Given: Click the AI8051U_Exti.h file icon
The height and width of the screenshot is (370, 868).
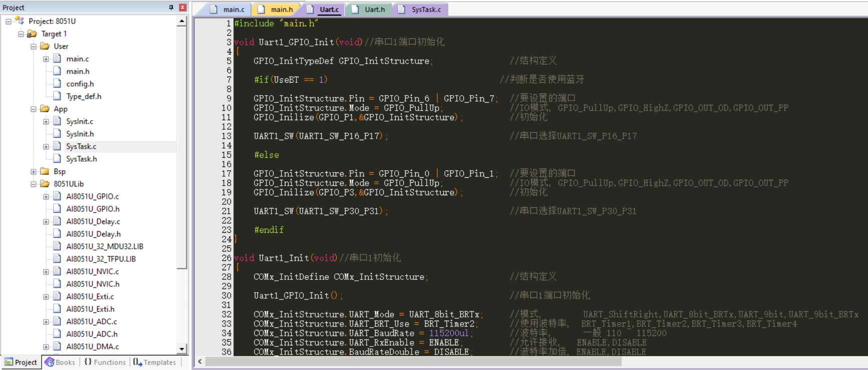Looking at the screenshot, I should click(x=58, y=309).
